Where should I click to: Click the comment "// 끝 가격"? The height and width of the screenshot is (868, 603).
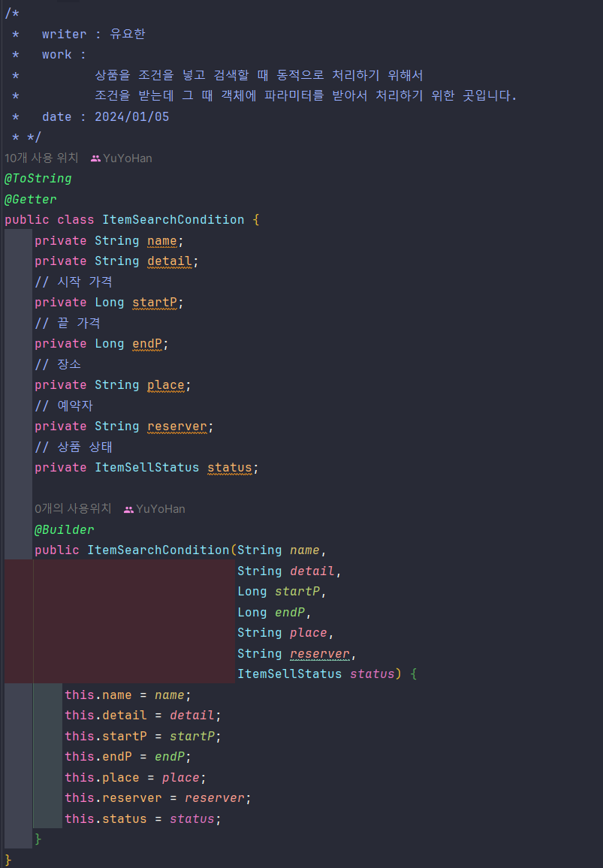coord(68,324)
